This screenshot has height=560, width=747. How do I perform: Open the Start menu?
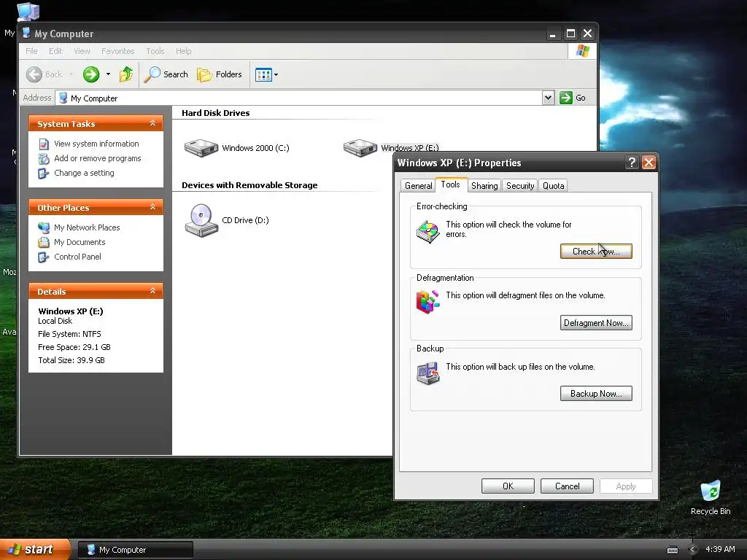[x=35, y=549]
